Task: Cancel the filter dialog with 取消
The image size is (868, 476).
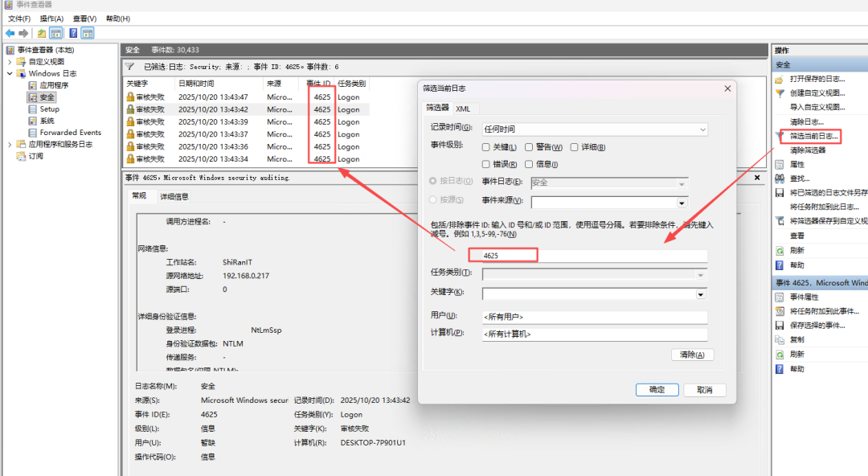Action: click(705, 389)
